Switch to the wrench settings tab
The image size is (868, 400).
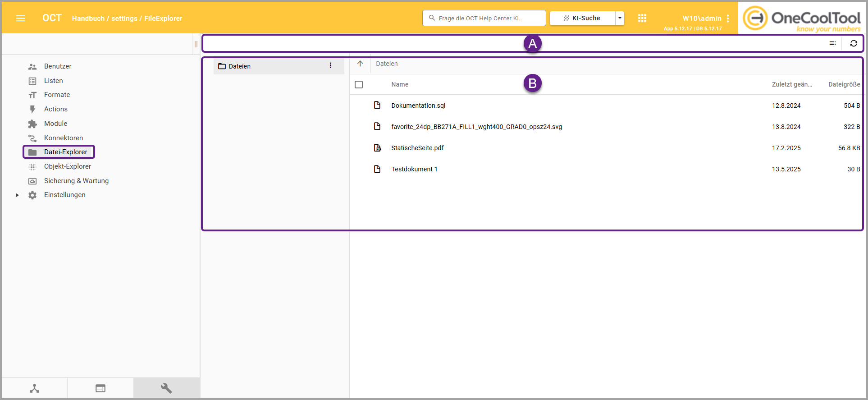166,388
